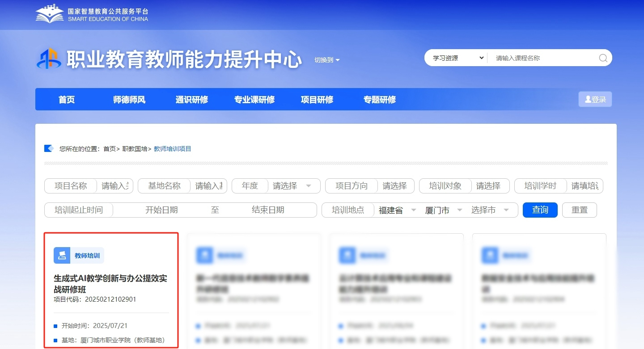Click the breadcrumb location icon

click(49, 148)
